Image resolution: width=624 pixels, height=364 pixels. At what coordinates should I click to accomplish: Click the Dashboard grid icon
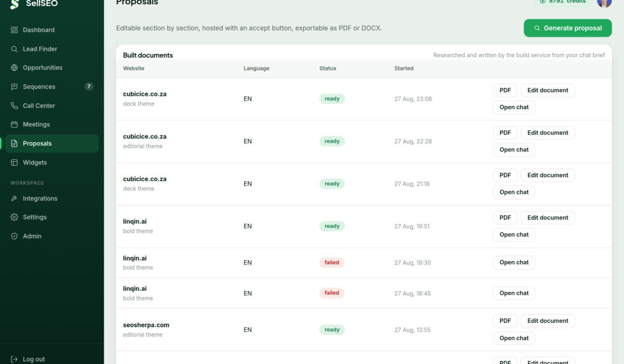coord(15,30)
